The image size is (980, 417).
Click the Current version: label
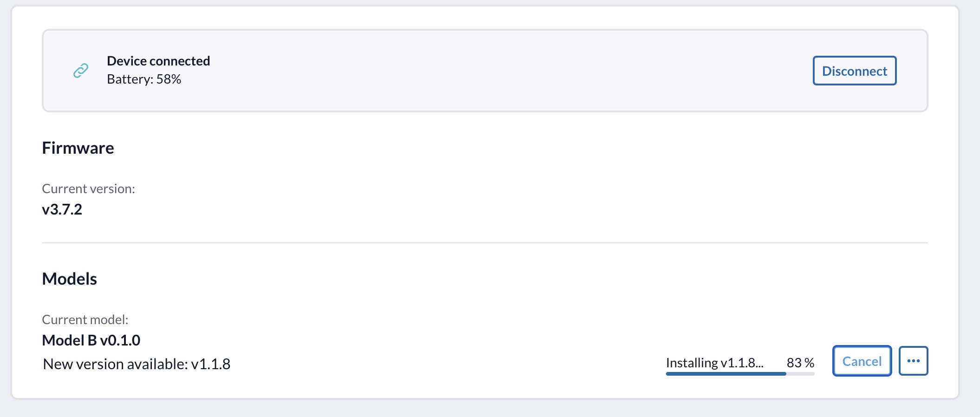point(88,189)
